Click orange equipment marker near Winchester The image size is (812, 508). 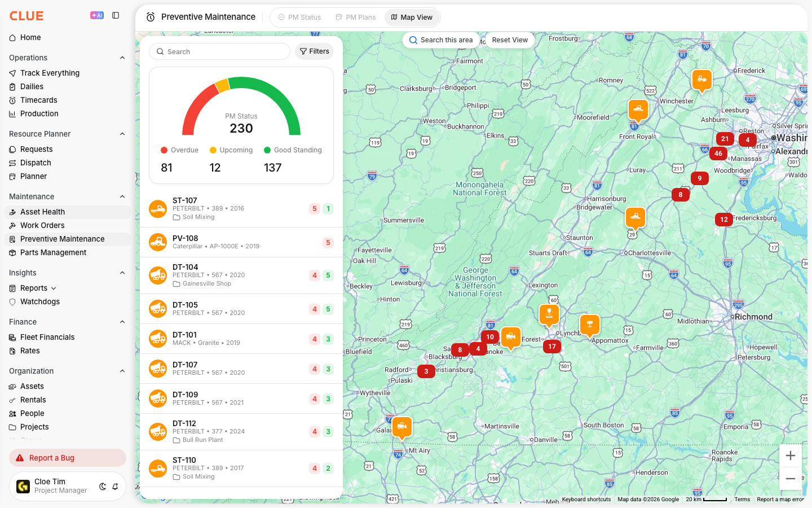click(702, 81)
